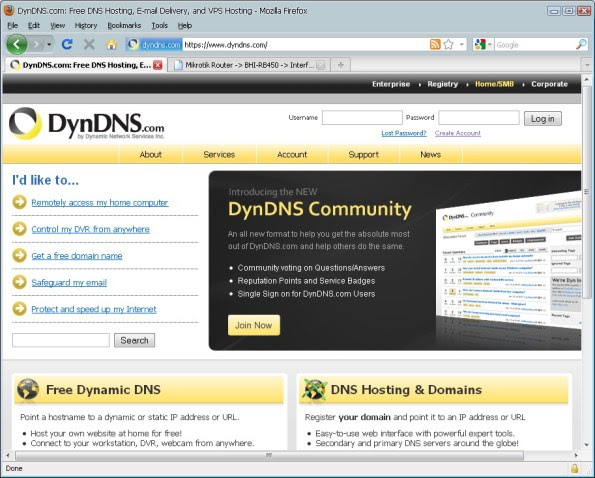
Task: Click the DynDNS Community screenshot thumbnail
Action: pyautogui.click(x=508, y=262)
